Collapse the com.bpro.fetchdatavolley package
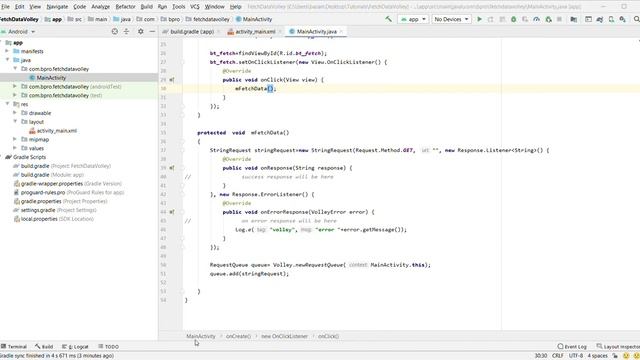The width and height of the screenshot is (640, 360). point(15,69)
